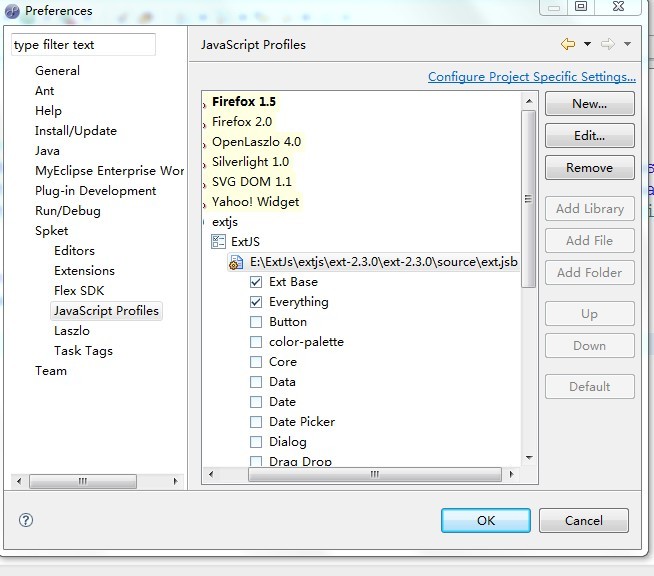The width and height of the screenshot is (654, 576).
Task: Open the back history dropdown arrow
Action: [x=587, y=44]
